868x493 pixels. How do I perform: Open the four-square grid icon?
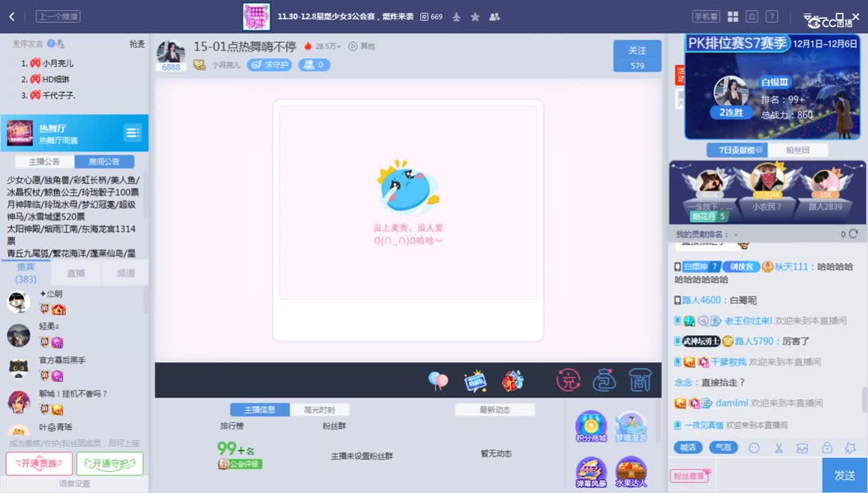point(732,16)
